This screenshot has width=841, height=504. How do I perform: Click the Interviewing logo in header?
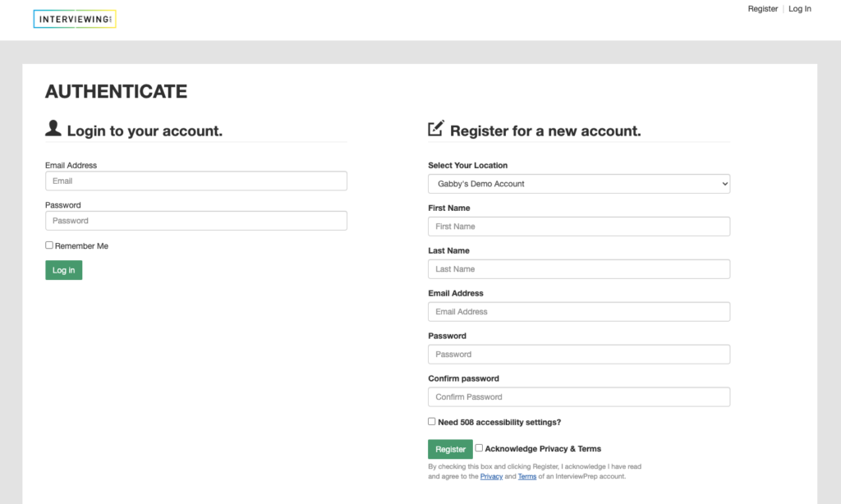pos(75,20)
